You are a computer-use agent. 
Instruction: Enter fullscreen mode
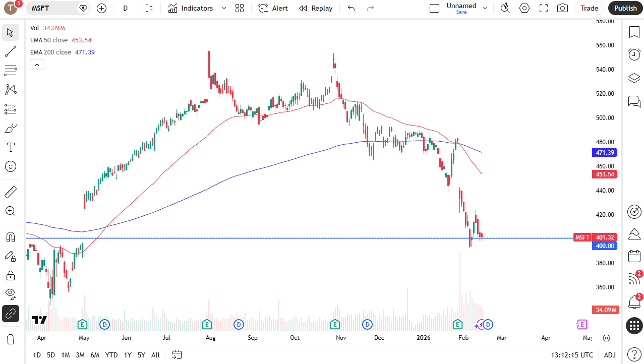tap(544, 8)
